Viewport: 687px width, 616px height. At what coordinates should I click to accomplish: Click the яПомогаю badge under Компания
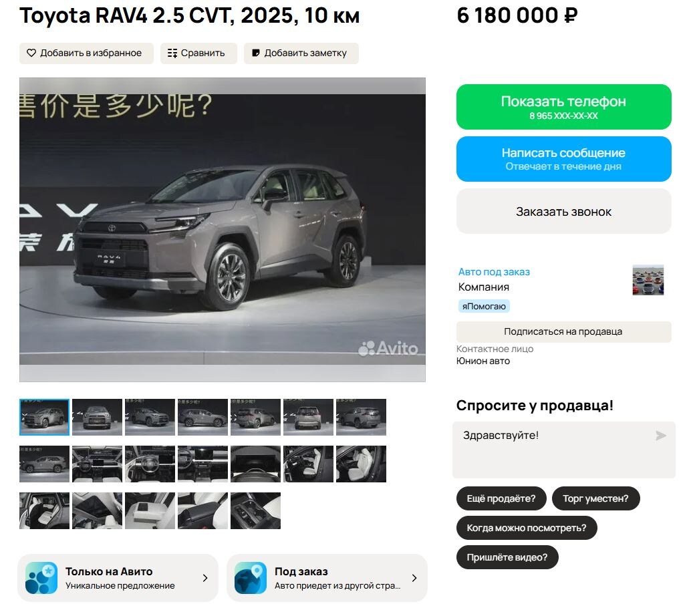[x=484, y=306]
